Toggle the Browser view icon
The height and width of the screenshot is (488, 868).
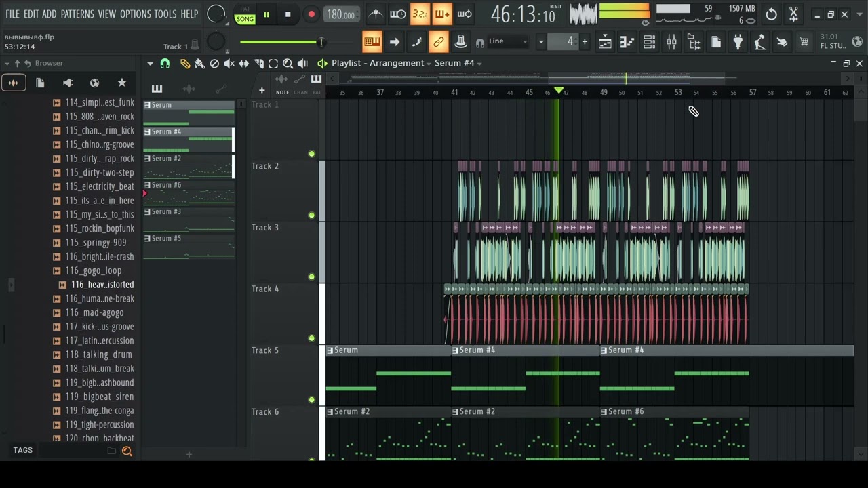point(694,42)
